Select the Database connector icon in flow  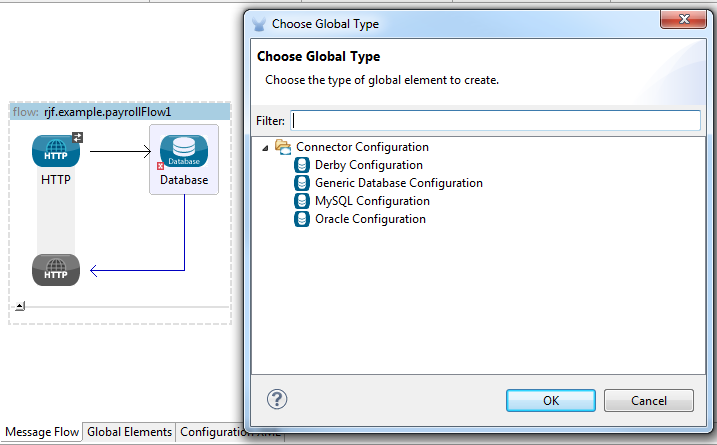coord(184,151)
